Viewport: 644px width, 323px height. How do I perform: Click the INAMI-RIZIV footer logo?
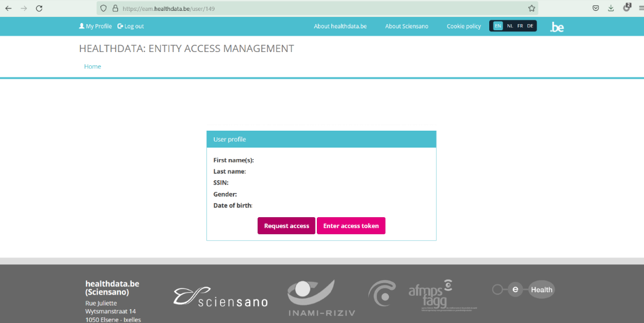320,298
